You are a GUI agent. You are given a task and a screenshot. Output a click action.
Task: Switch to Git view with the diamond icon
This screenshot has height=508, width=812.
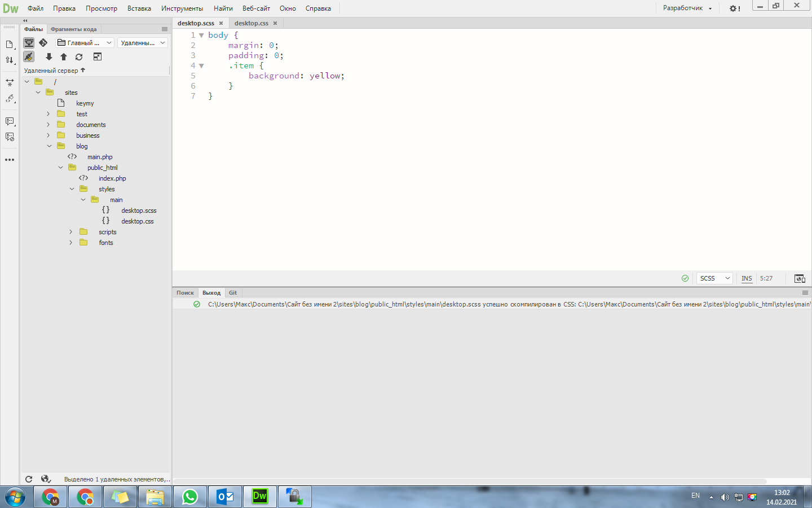(43, 43)
